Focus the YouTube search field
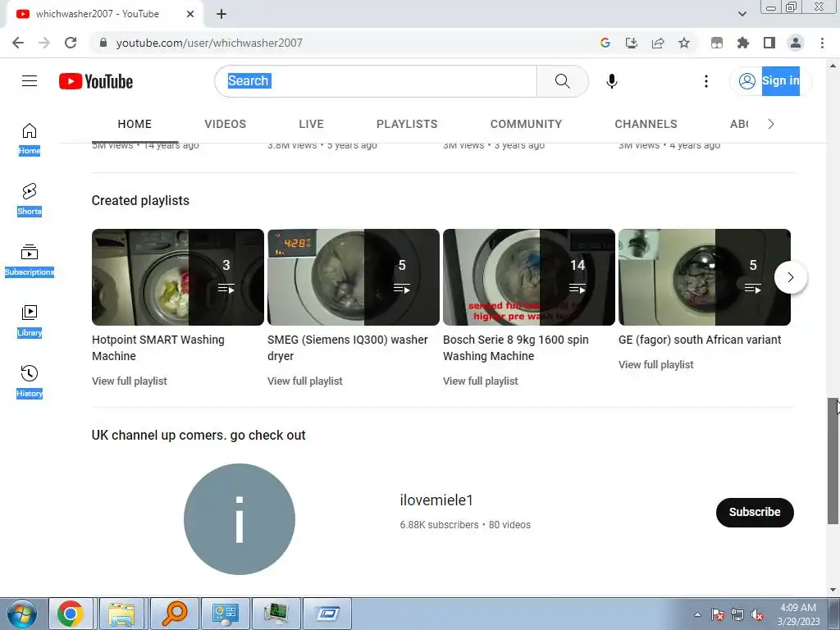Screen dimensions: 840x630 tap(376, 81)
